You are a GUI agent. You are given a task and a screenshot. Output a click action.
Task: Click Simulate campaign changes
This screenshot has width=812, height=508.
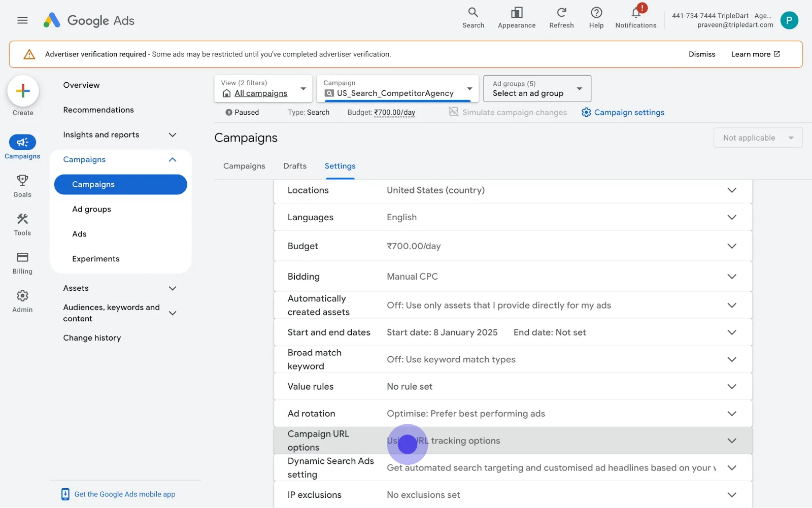click(x=515, y=112)
